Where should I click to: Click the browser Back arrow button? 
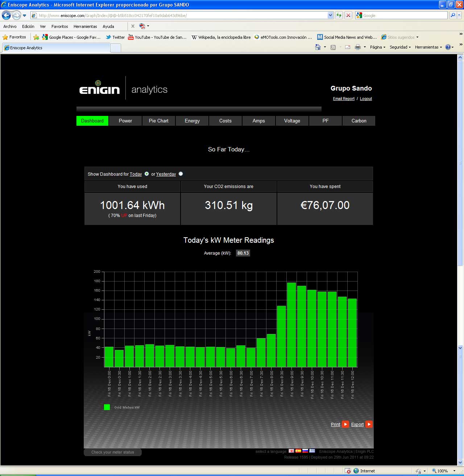click(x=6, y=15)
